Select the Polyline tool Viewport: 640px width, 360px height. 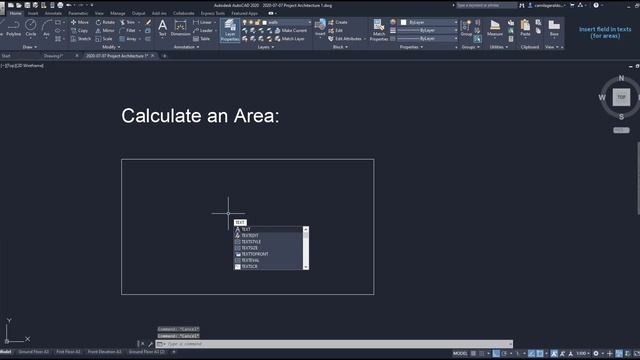13,28
